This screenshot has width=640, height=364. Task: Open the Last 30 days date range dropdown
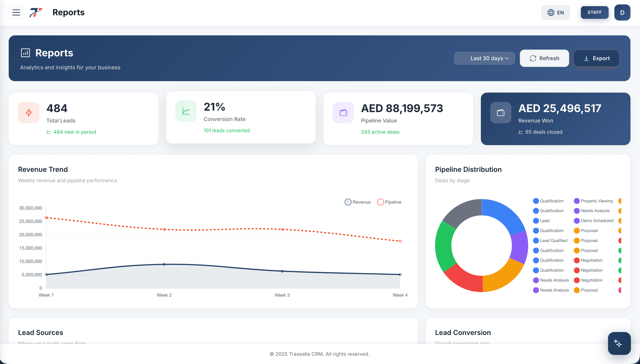[484, 58]
